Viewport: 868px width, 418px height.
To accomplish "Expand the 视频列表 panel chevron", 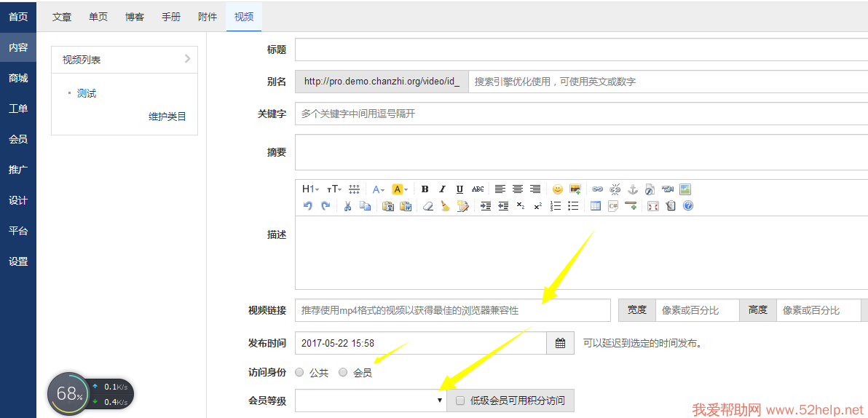I will point(187,59).
